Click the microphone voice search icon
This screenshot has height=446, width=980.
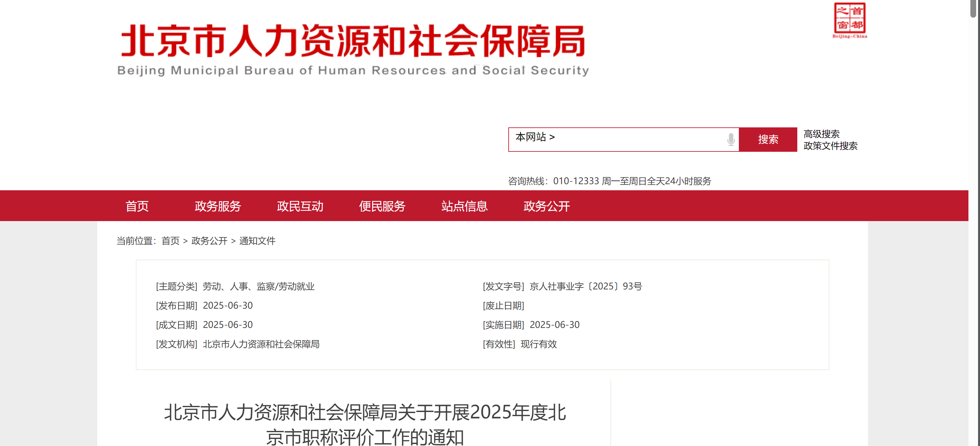coord(731,140)
